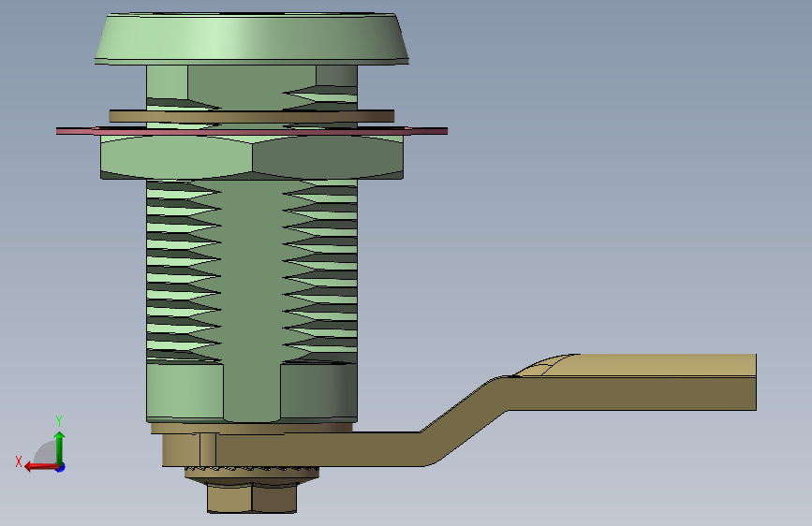Screen dimensions: 812x526
Task: Select the small hex nut at the bottom
Action: click(x=252, y=497)
